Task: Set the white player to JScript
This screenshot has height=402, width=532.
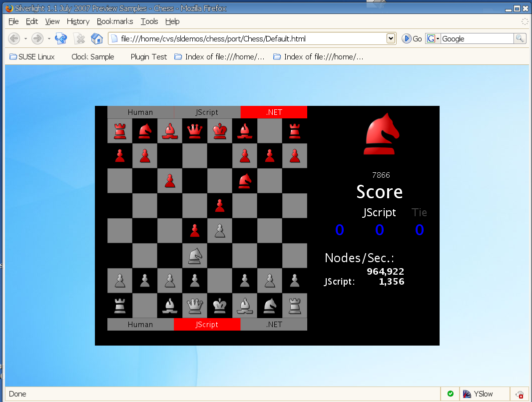Action: click(x=207, y=324)
